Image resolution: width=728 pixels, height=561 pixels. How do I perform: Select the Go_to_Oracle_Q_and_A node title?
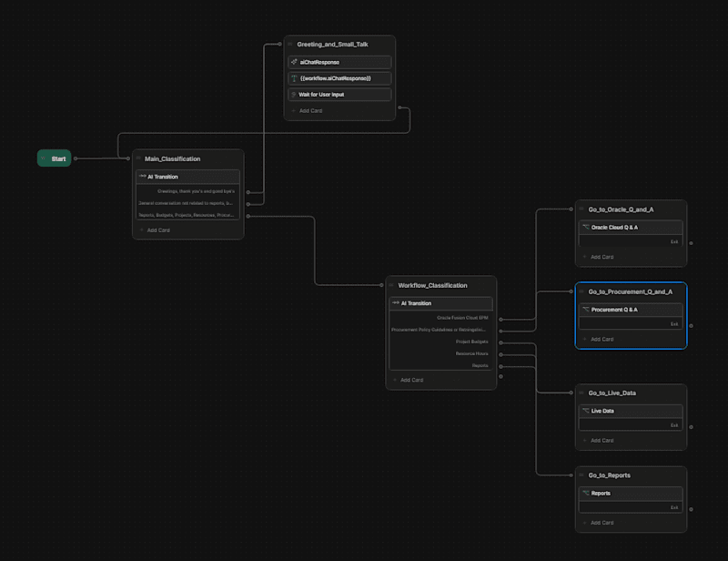pos(621,209)
